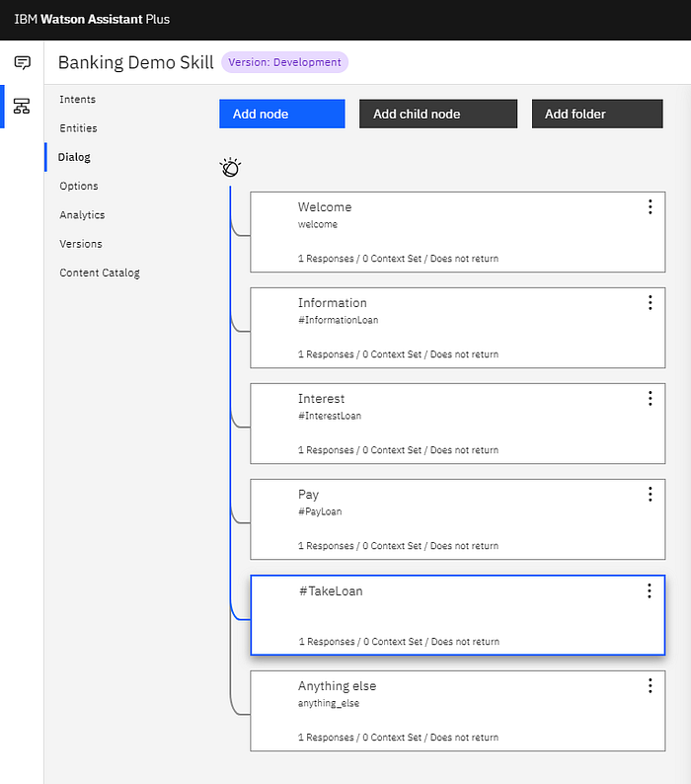Image resolution: width=691 pixels, height=784 pixels.
Task: Open the Anything else node overflow menu
Action: click(x=650, y=685)
